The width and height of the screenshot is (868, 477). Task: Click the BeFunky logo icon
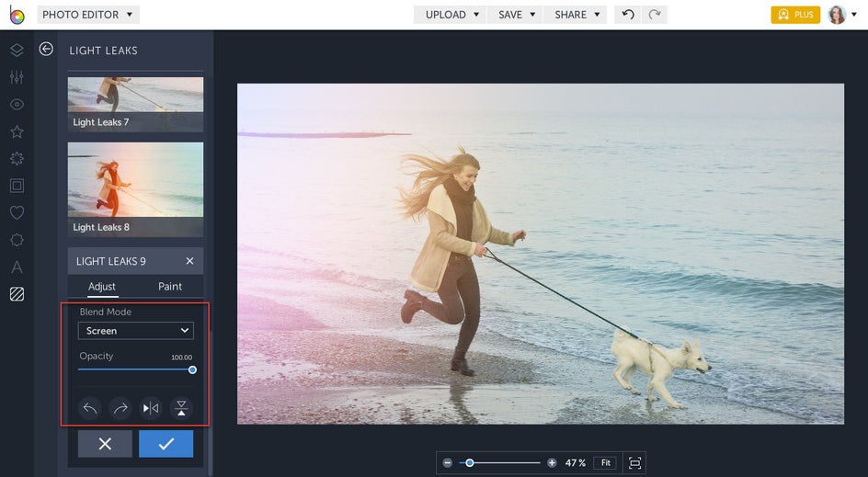(17, 15)
